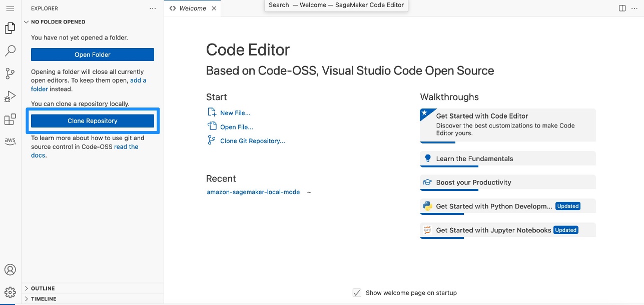Open the Source Control view

point(10,73)
